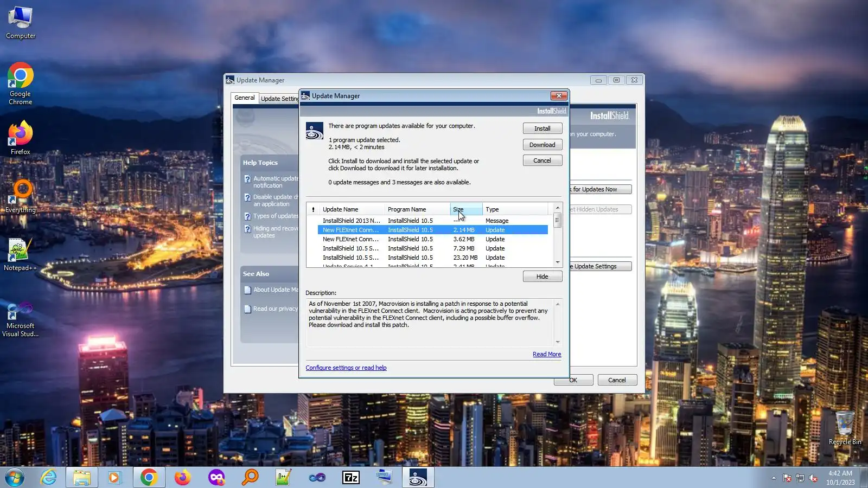This screenshot has width=868, height=488.
Task: Sort updates by Type column
Action: point(515,209)
